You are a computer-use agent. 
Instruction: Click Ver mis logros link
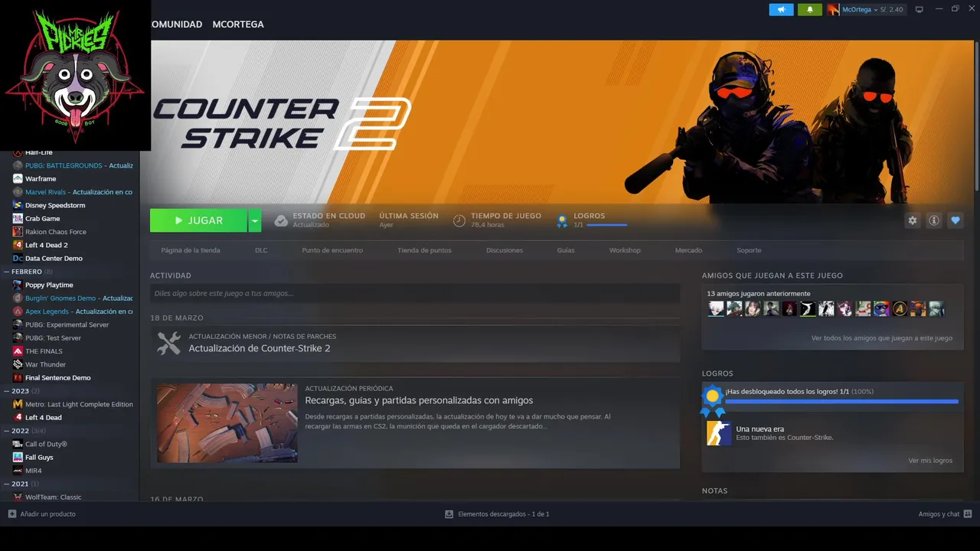930,460
